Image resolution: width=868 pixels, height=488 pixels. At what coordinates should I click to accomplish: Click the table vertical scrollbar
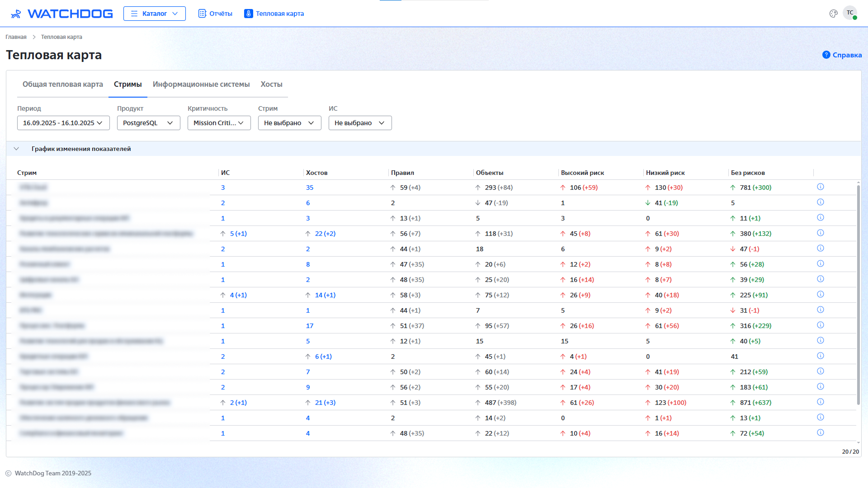[858, 294]
